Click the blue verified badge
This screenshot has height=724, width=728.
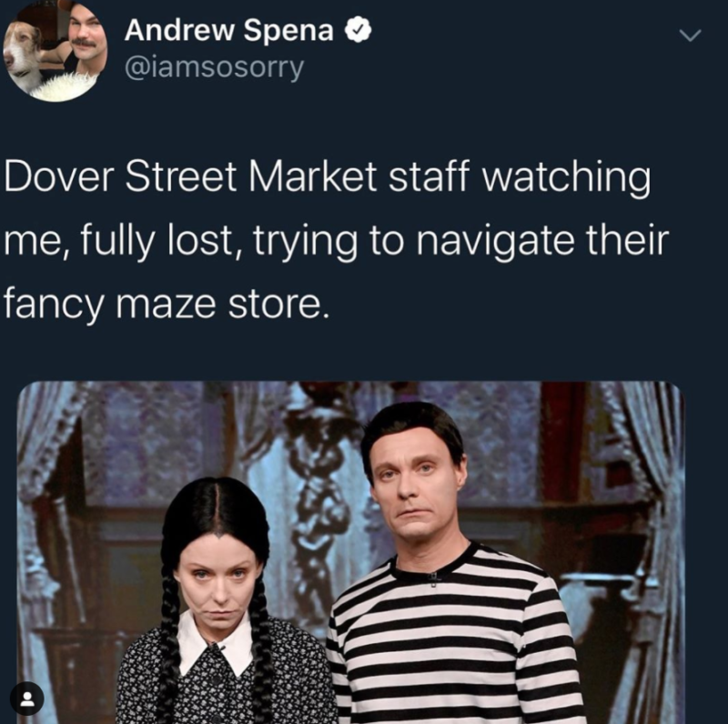[358, 30]
